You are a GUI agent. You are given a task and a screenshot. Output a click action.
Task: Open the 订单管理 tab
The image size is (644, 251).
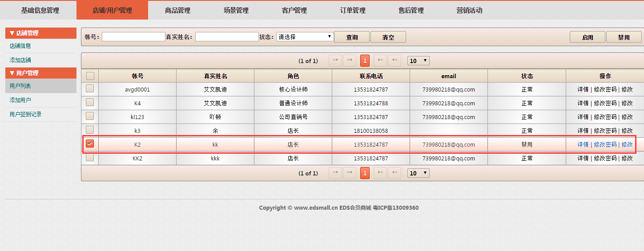(353, 10)
